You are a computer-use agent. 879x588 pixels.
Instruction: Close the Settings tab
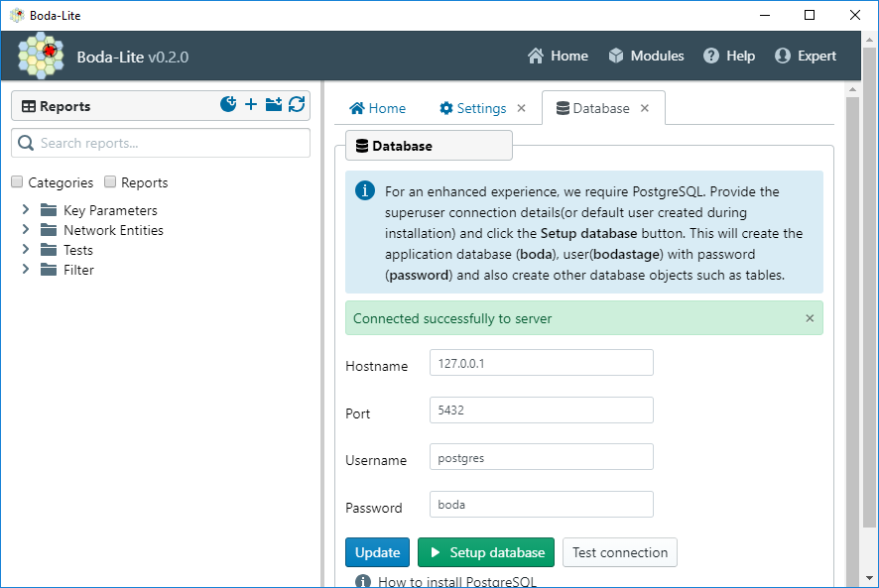tap(521, 108)
